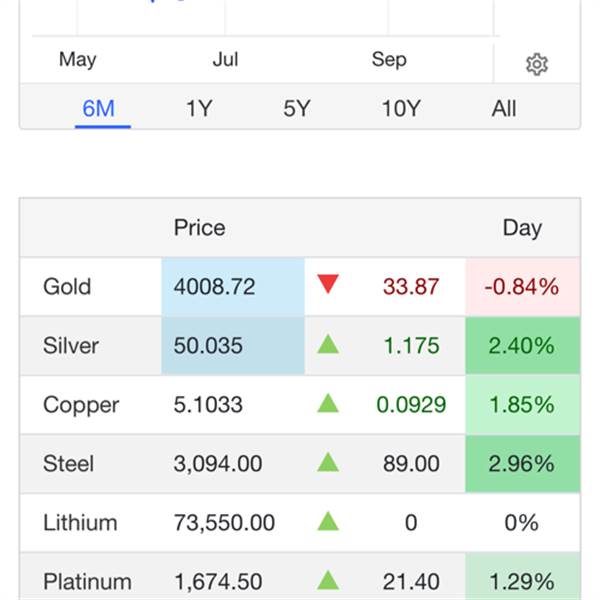This screenshot has height=600, width=600.
Task: Click the green up arrow for Steel
Action: pyautogui.click(x=328, y=463)
